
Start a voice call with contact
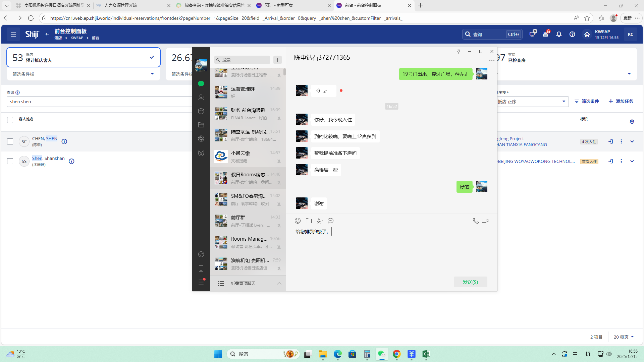click(x=475, y=221)
